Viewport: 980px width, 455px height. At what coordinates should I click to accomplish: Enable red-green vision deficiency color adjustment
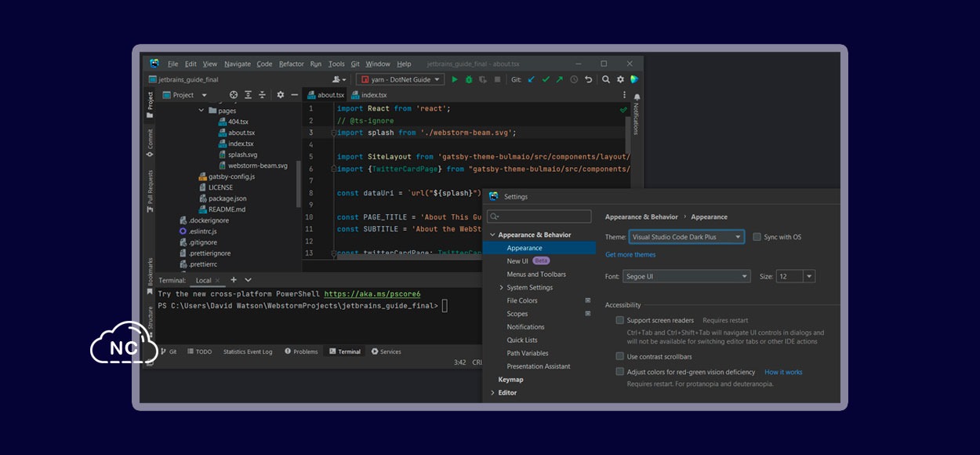620,372
